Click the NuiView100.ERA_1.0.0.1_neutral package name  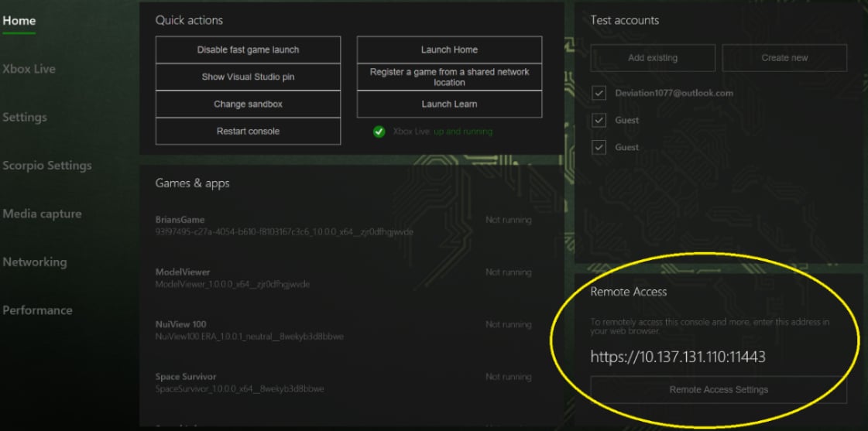(249, 337)
